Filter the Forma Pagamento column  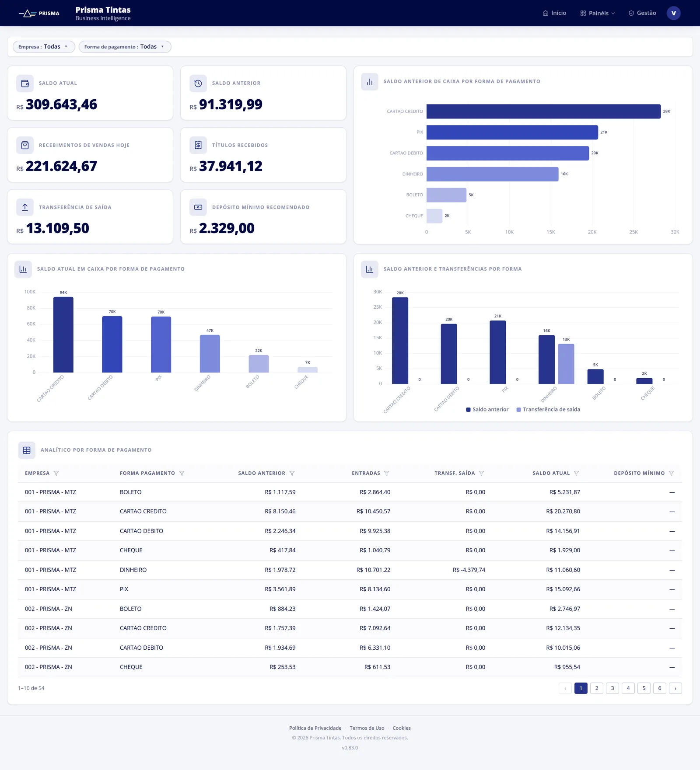click(182, 473)
